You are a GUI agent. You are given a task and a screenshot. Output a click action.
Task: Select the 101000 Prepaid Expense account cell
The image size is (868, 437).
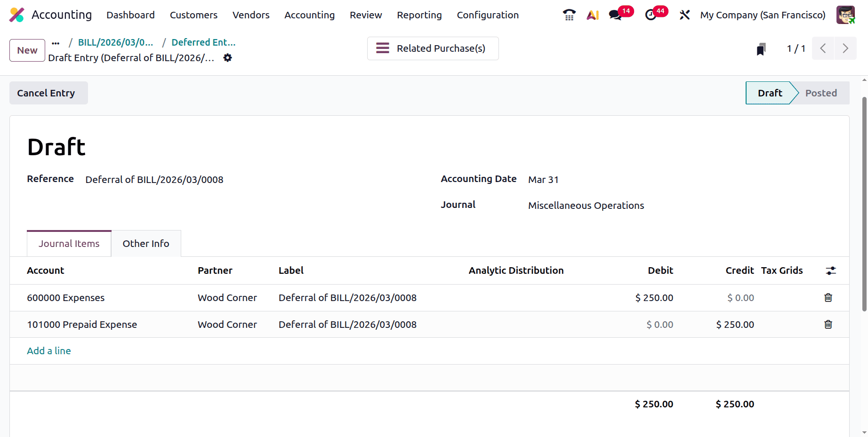[x=82, y=325]
